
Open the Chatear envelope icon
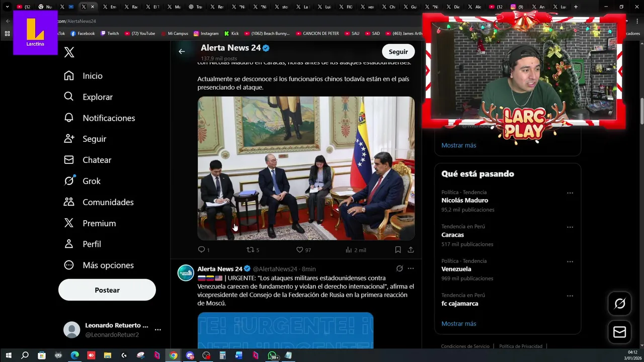point(69,160)
